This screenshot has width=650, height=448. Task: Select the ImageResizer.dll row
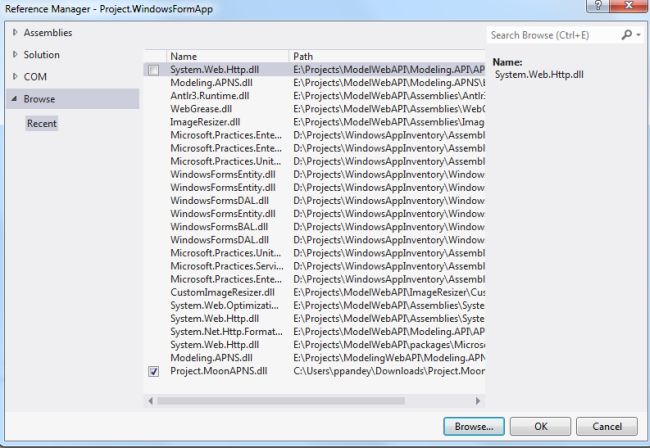click(314, 122)
